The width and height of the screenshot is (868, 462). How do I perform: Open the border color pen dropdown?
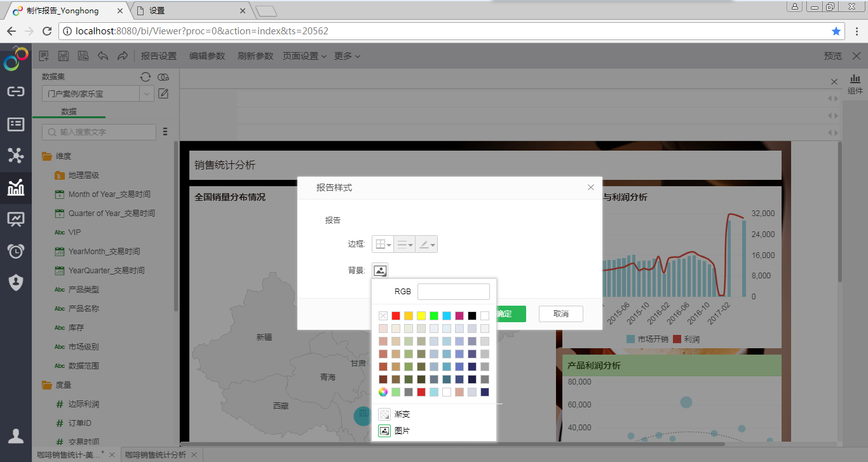(x=426, y=245)
